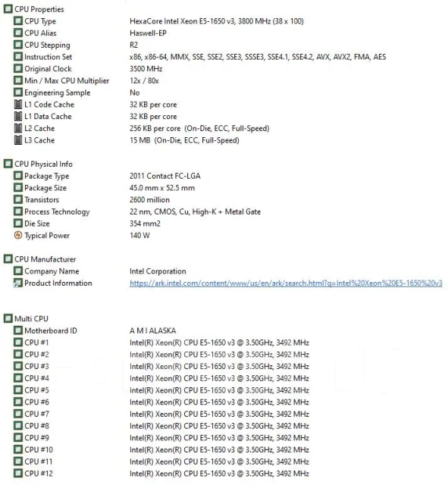
Task: Select the CPU #10 row label
Action: (39, 449)
